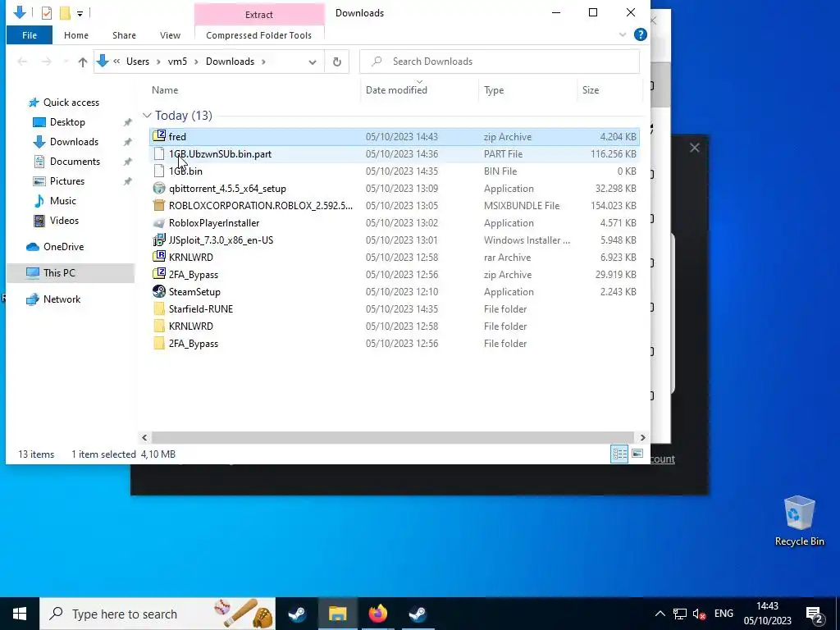
Task: Click the vm5 breadcrumb segment
Action: (177, 62)
